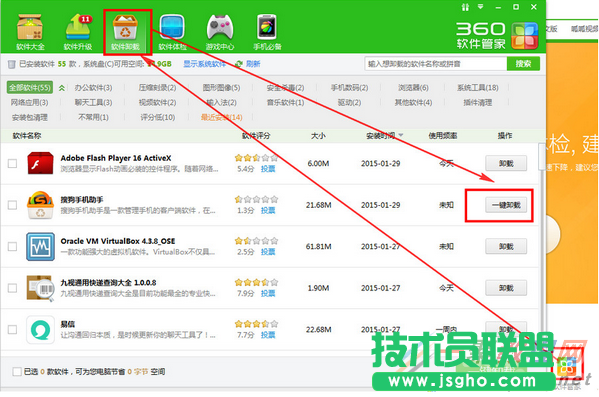
Task: Click the 360 软件管家 colorful logo
Action: tap(525, 36)
